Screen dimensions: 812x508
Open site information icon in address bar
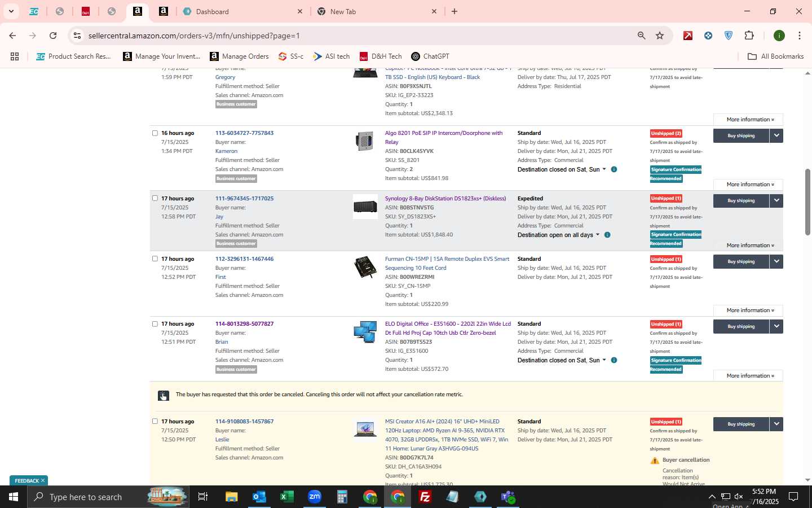(77, 36)
